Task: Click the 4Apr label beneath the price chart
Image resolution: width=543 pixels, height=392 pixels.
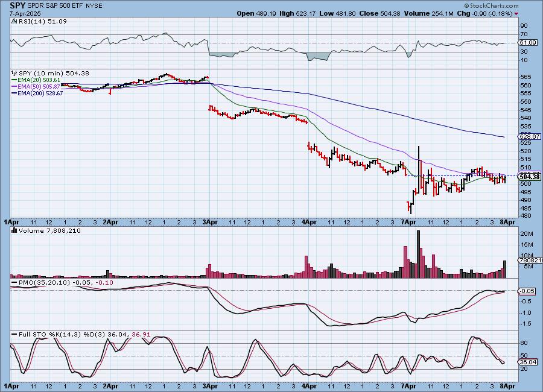Action: tap(309, 223)
